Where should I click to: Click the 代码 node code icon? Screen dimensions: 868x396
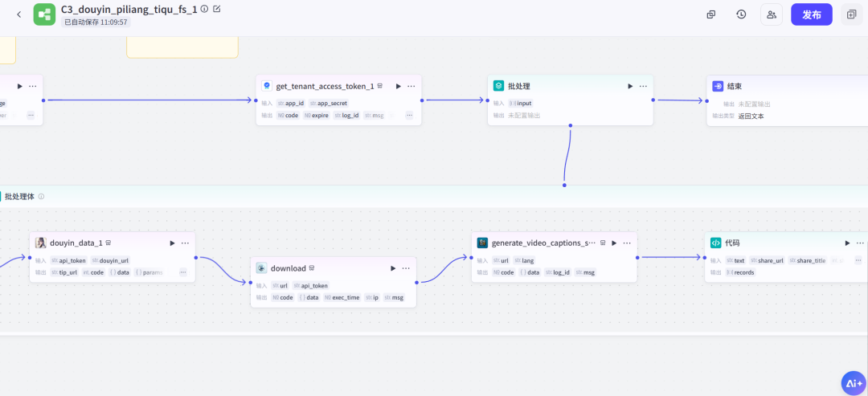(716, 243)
